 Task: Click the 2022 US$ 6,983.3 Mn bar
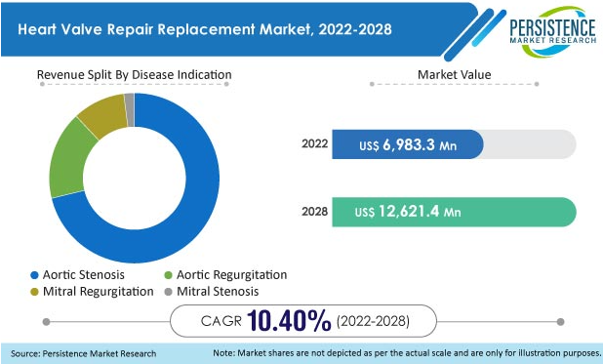[408, 144]
